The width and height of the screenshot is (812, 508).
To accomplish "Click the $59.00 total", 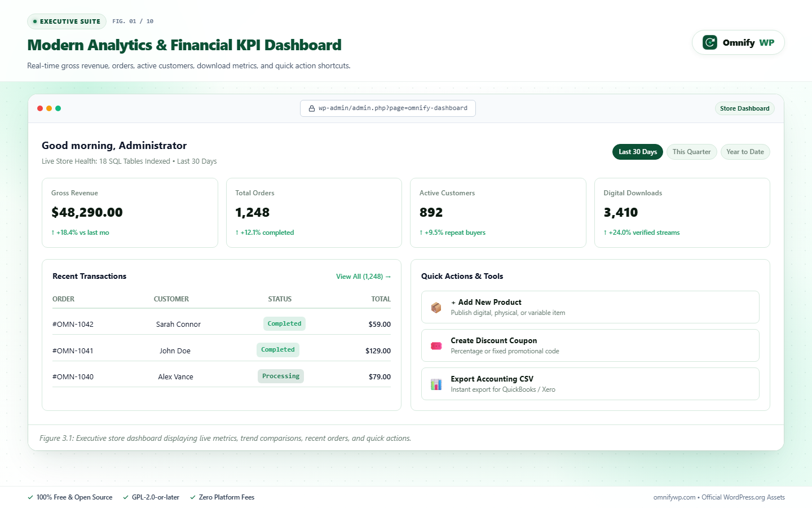I will [x=379, y=325].
